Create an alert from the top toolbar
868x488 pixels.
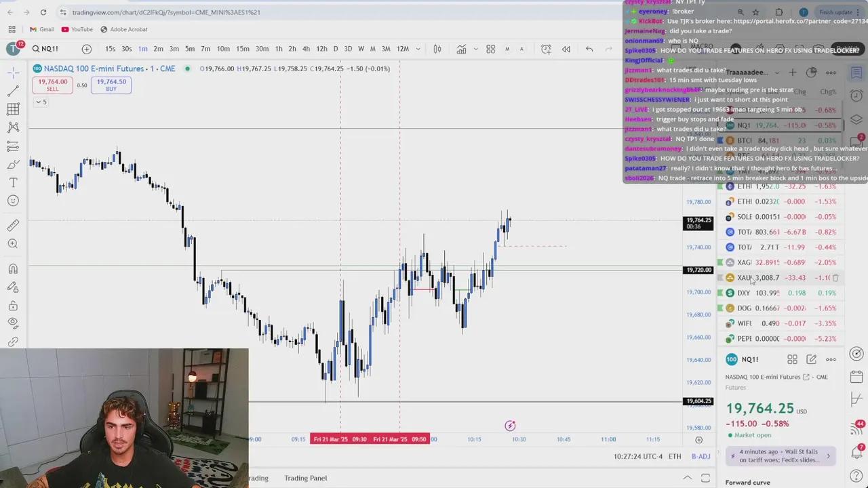[546, 49]
